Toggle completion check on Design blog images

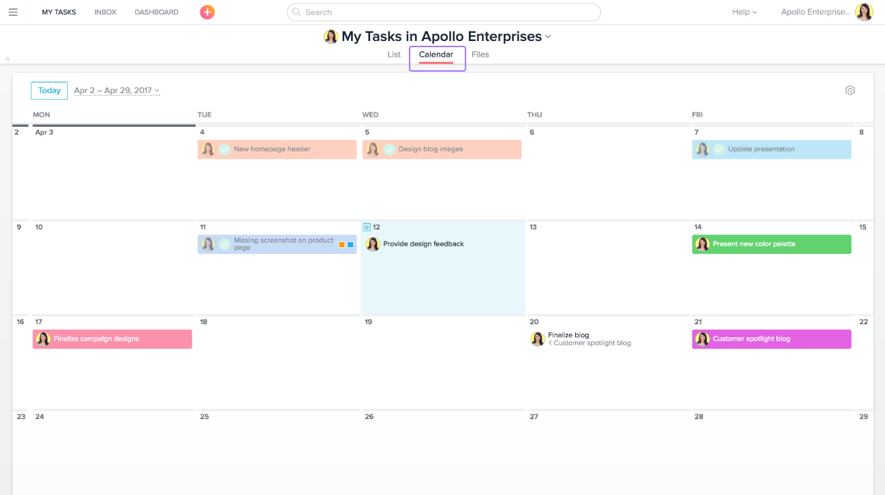[x=389, y=149]
